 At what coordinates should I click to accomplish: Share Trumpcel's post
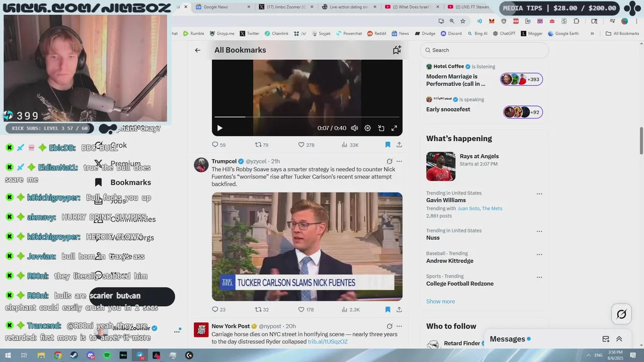399,310
